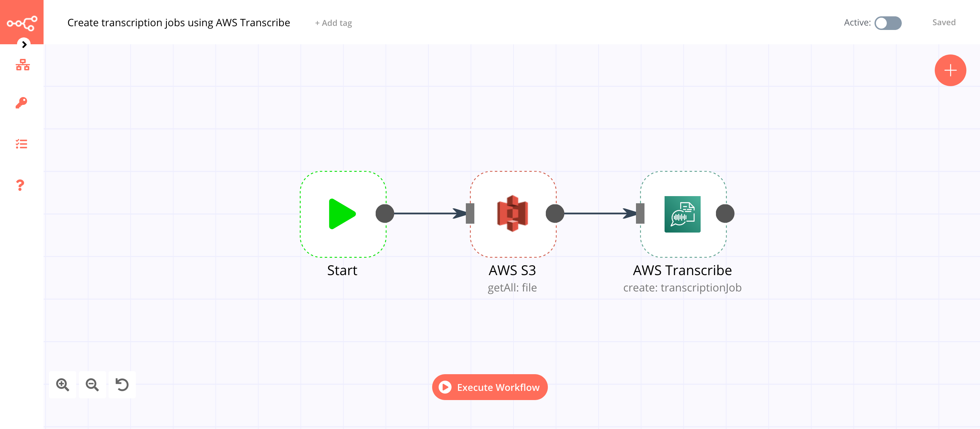Zoom in on the canvas
This screenshot has width=980, height=429.
63,385
